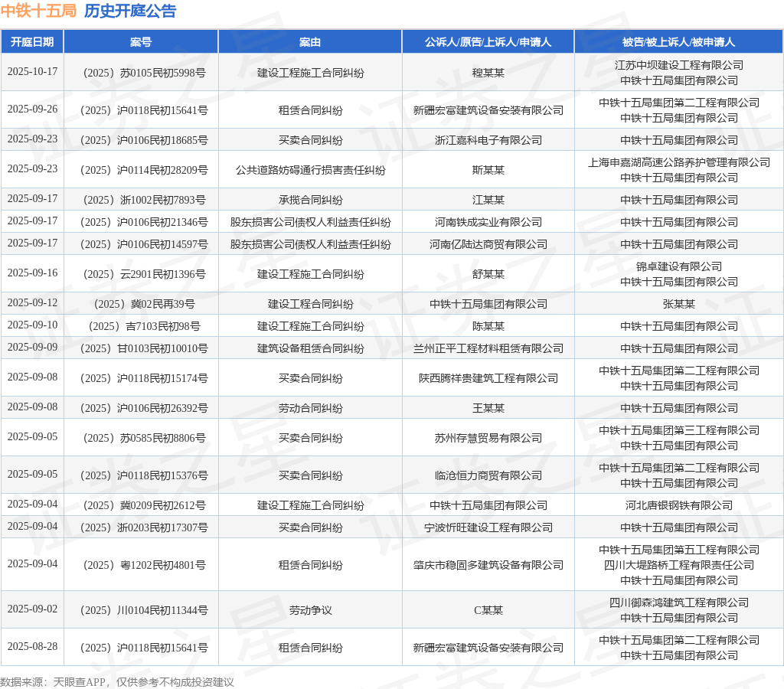Click case number (2025)沪0106民初26392号
Viewport: 784px width, 689px height.
[144, 409]
